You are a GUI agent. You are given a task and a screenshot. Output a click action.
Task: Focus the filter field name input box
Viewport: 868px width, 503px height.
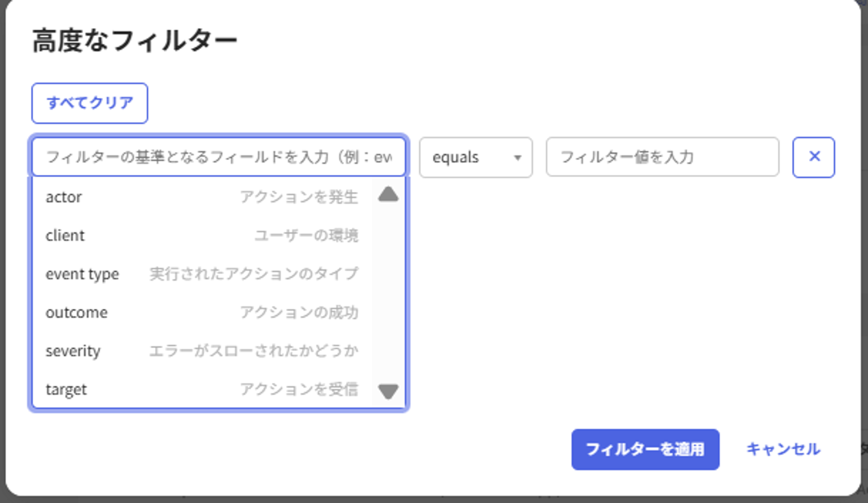coord(219,157)
